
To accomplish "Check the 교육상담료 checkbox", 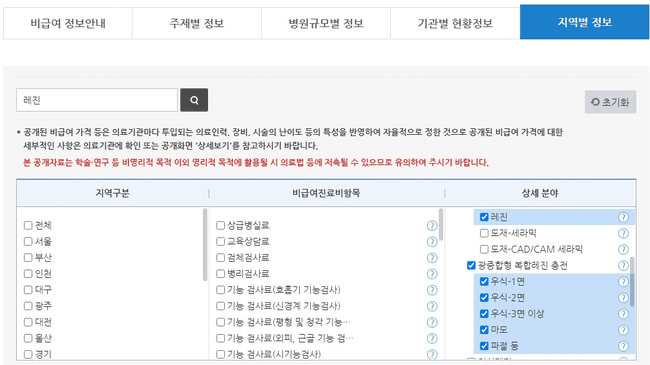I will pyautogui.click(x=221, y=241).
